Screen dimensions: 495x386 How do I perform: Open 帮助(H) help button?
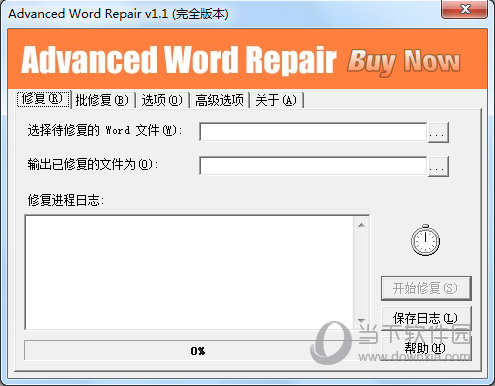click(426, 348)
